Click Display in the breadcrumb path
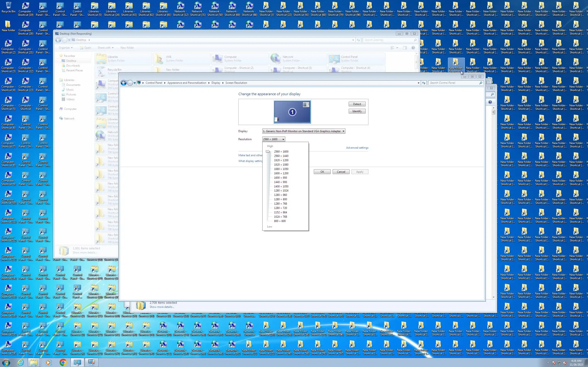This screenshot has height=367, width=588. (215, 83)
